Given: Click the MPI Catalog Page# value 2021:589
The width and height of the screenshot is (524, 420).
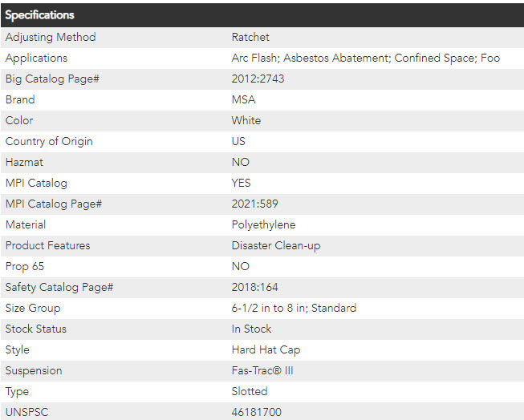Looking at the screenshot, I should click(x=254, y=204).
